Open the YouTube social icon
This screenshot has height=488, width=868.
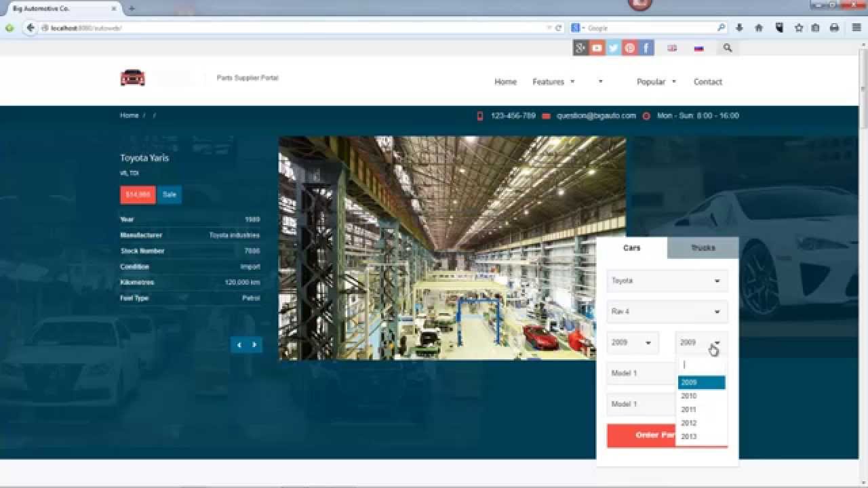(597, 47)
